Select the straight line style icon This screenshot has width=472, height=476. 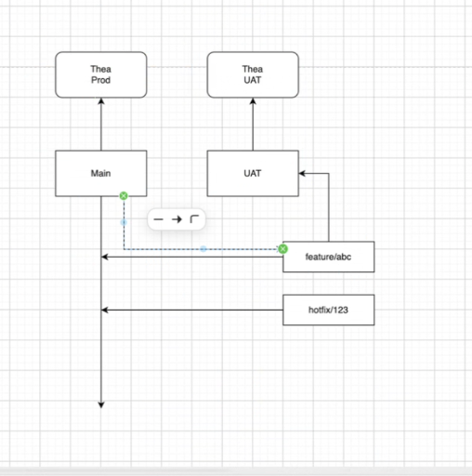pyautogui.click(x=158, y=219)
